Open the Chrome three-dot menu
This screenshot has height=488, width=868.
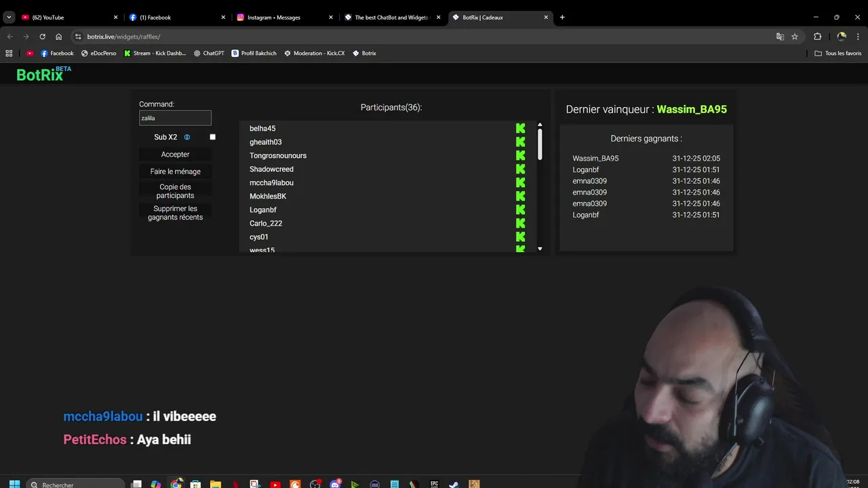pyautogui.click(x=858, y=37)
